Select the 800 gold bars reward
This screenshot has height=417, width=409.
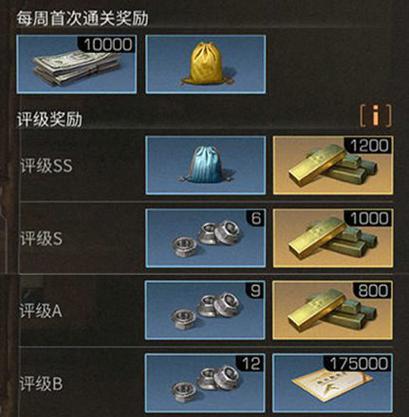click(x=333, y=310)
